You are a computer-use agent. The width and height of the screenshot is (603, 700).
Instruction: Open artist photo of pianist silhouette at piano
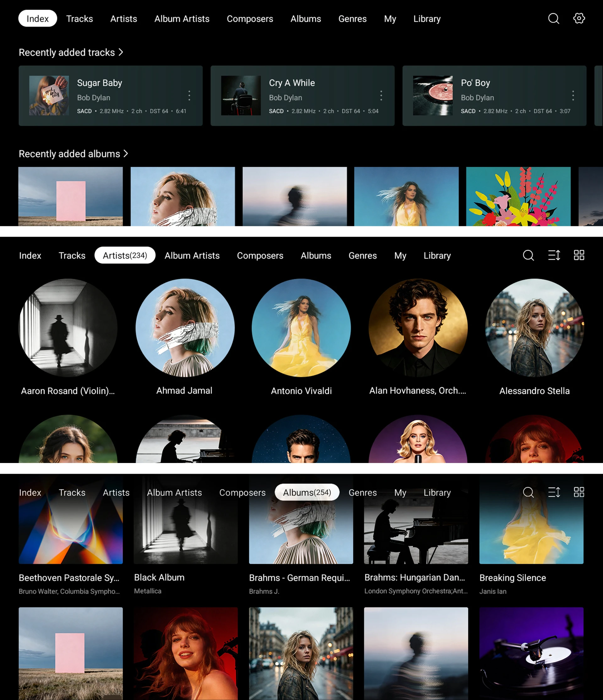(x=185, y=439)
